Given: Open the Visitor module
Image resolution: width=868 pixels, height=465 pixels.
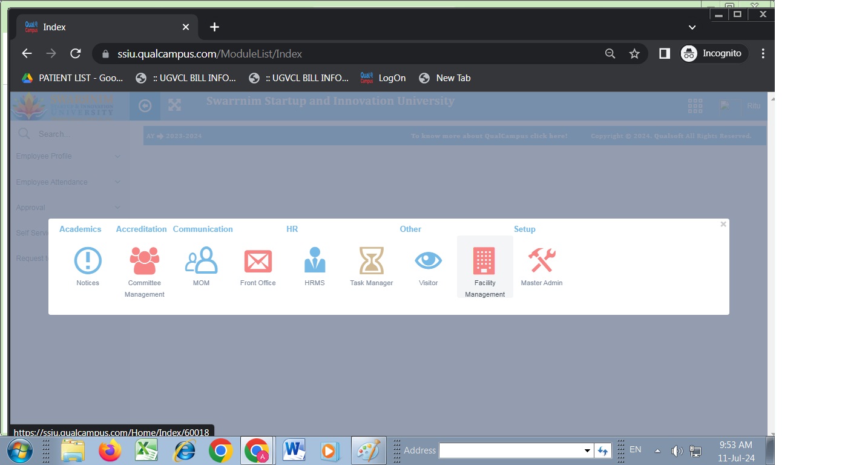Looking at the screenshot, I should (428, 266).
